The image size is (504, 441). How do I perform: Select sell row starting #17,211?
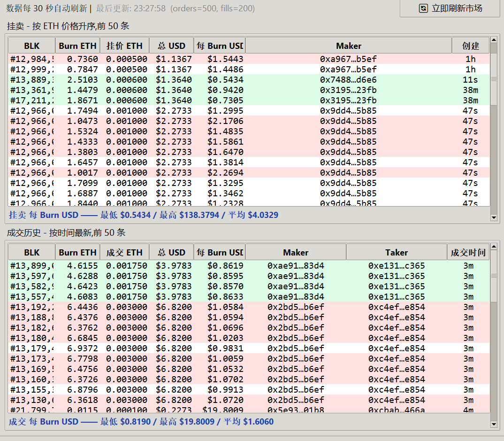tap(249, 101)
